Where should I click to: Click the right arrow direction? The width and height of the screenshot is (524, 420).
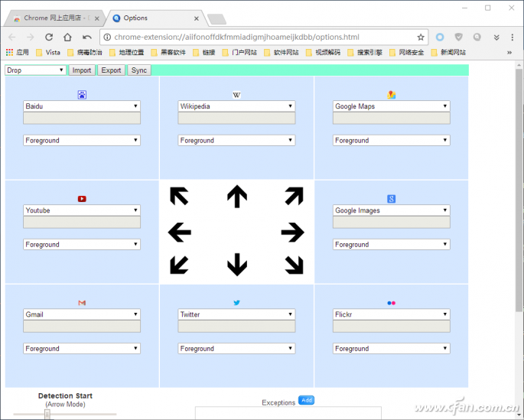[293, 233]
